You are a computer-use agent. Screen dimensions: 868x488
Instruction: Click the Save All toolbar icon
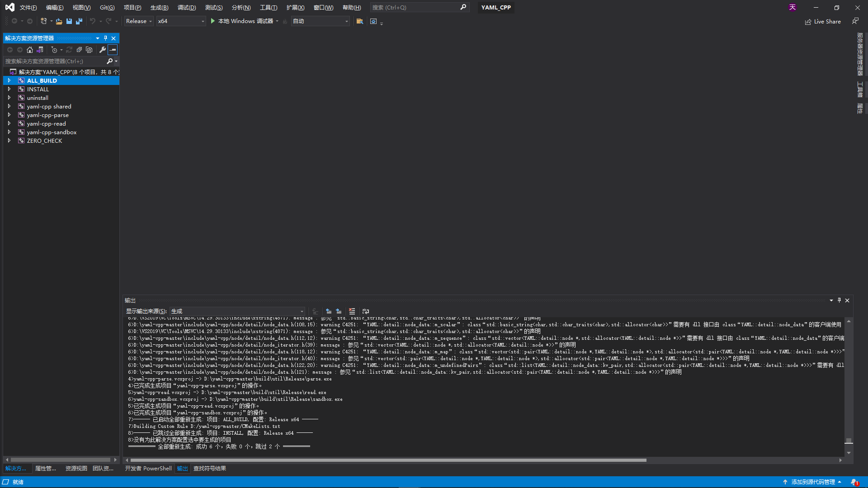point(79,21)
